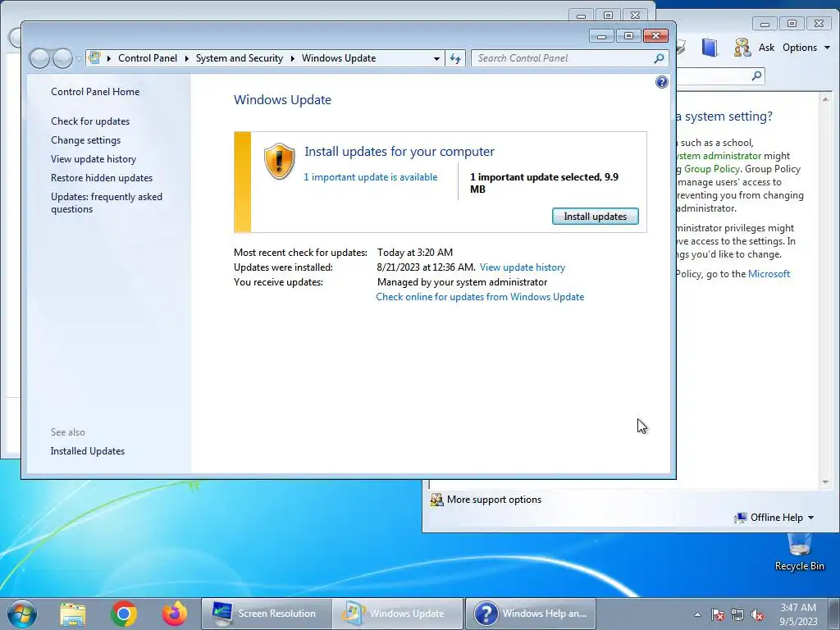This screenshot has height=630, width=840.
Task: Open Restore hidden updates in the sidebar
Action: pos(102,178)
